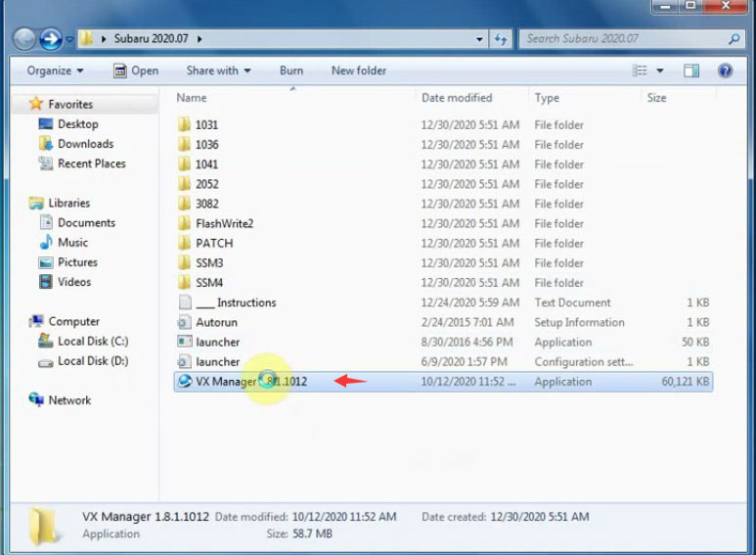This screenshot has height=555, width=756.
Task: Sort by the Type column header
Action: tap(547, 98)
